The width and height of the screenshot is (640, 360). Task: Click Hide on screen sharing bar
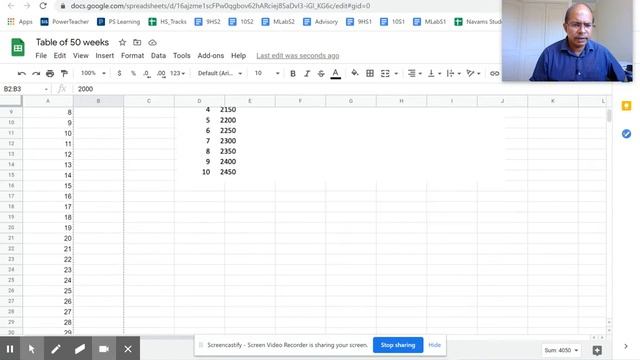434,345
